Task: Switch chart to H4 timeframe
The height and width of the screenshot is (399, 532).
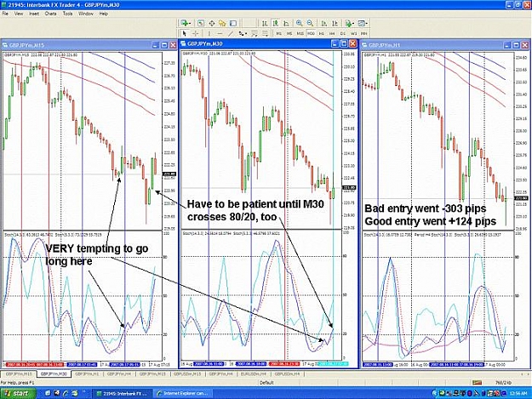Action: 332,33
